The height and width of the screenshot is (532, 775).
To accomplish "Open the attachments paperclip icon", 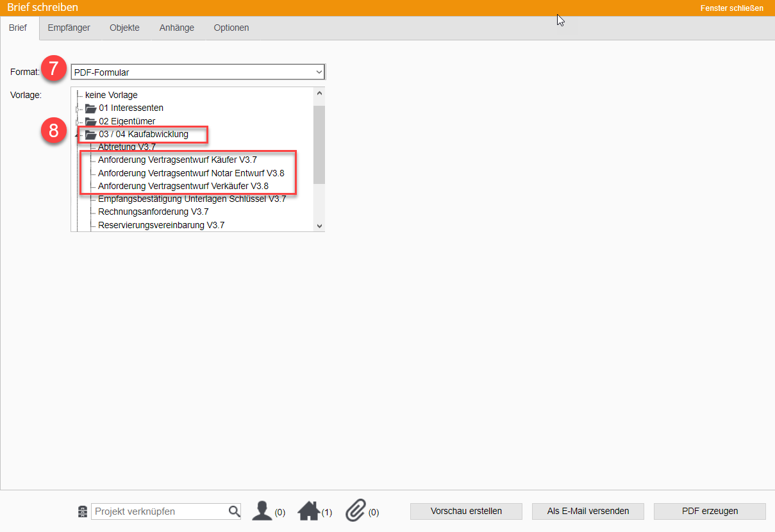I will (355, 511).
